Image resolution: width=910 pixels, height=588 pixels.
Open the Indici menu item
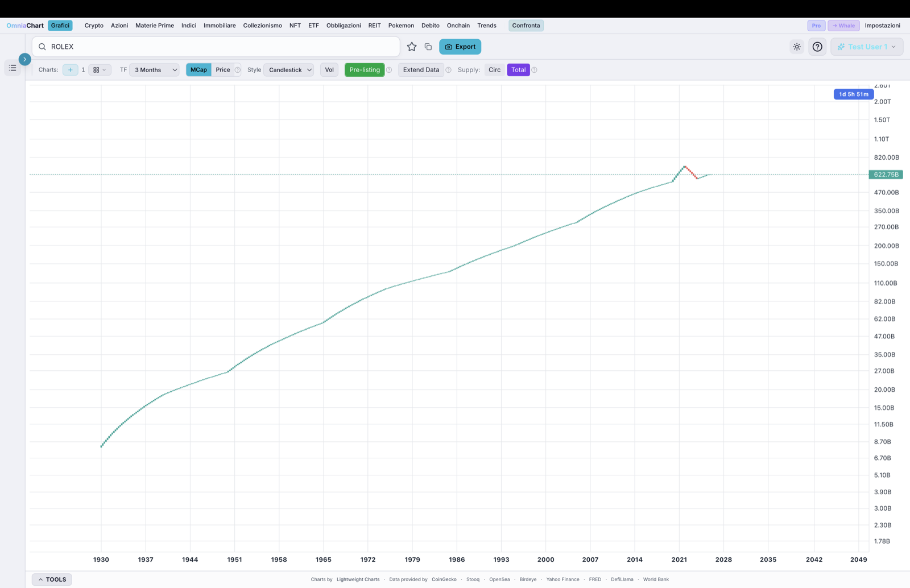(189, 26)
